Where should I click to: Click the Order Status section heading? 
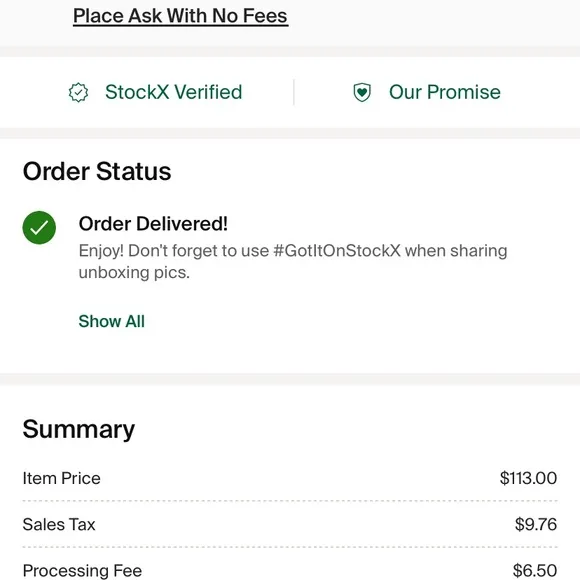click(97, 171)
